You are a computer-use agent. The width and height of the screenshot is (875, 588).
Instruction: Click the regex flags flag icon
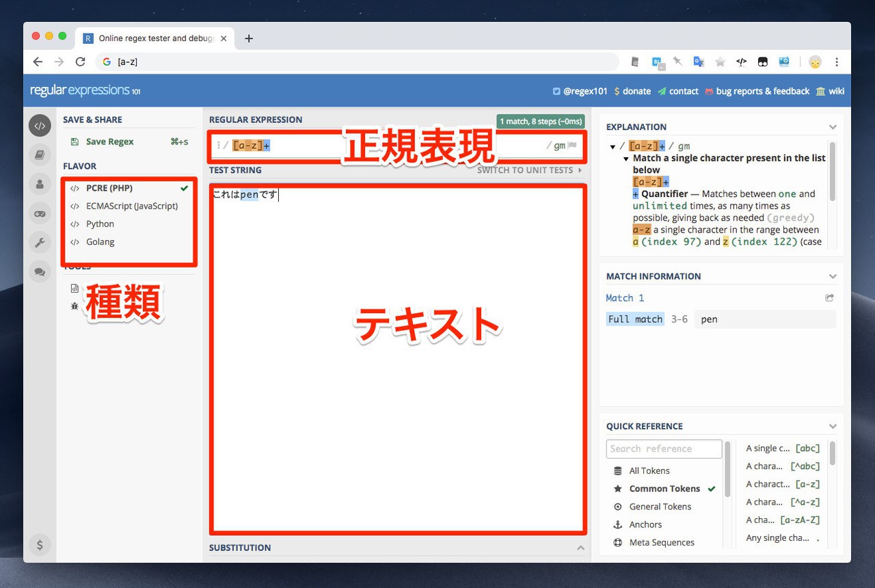[x=572, y=145]
